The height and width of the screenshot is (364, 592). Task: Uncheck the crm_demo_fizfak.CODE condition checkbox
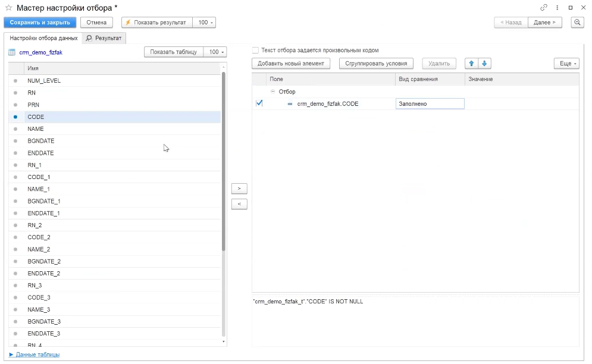(259, 103)
